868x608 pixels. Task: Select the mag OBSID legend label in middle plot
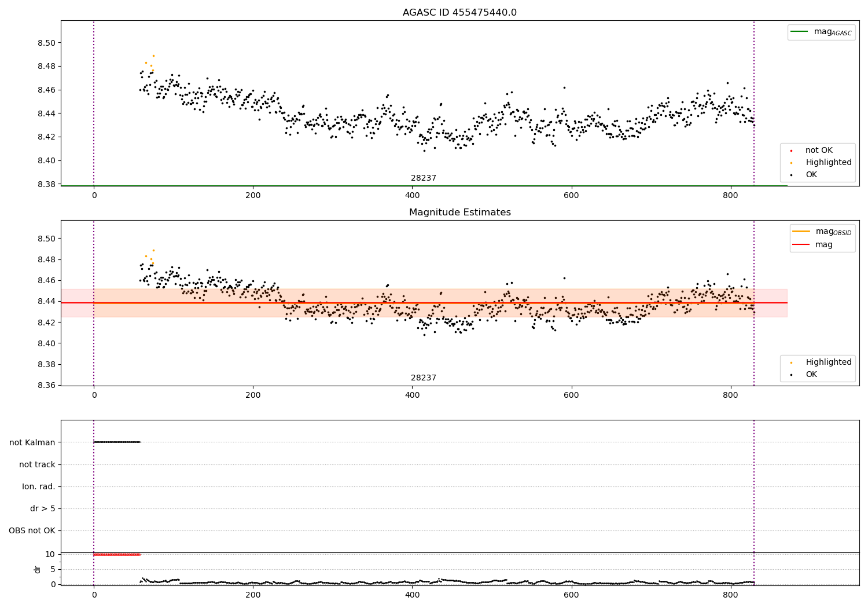(833, 232)
